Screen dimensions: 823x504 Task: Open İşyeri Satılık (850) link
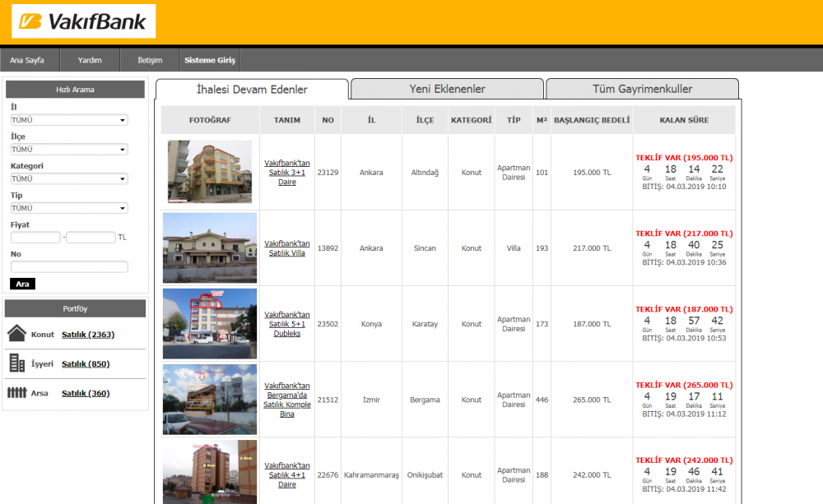point(86,364)
